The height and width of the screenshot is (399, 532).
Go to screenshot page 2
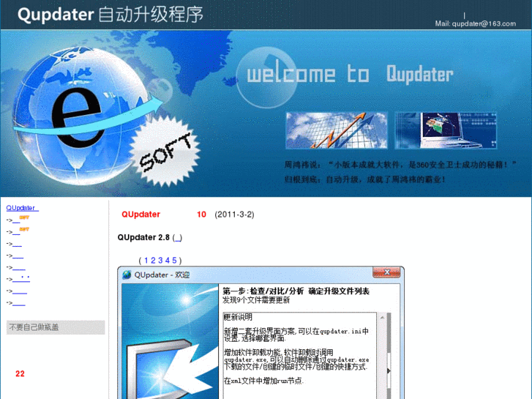pos(153,261)
